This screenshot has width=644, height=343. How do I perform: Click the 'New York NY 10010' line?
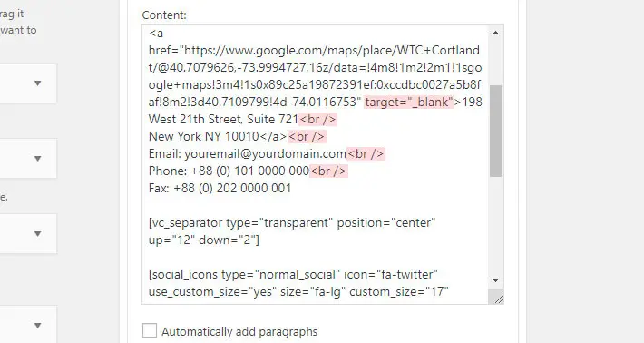point(204,136)
